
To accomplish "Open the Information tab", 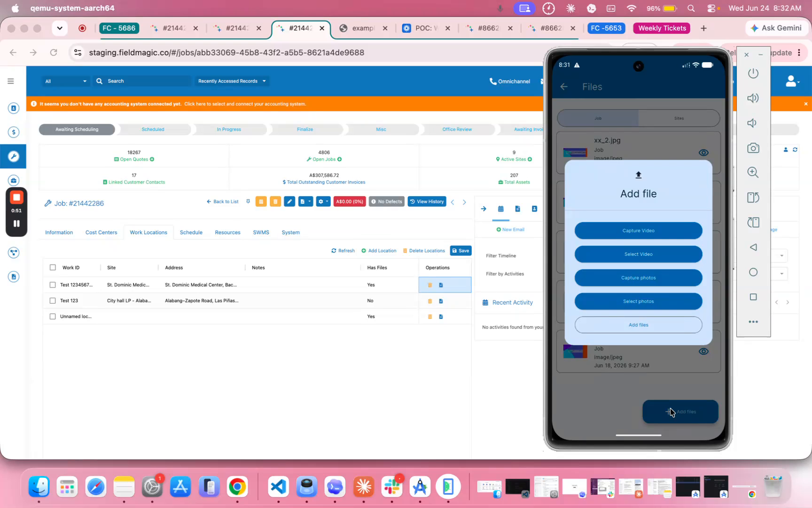I will [59, 232].
